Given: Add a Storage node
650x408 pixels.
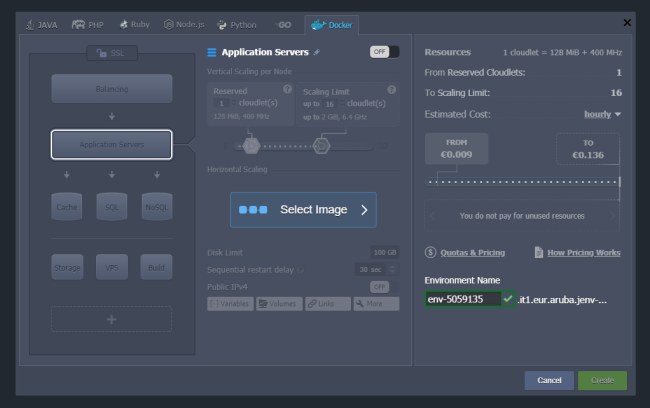Looking at the screenshot, I should [67, 267].
